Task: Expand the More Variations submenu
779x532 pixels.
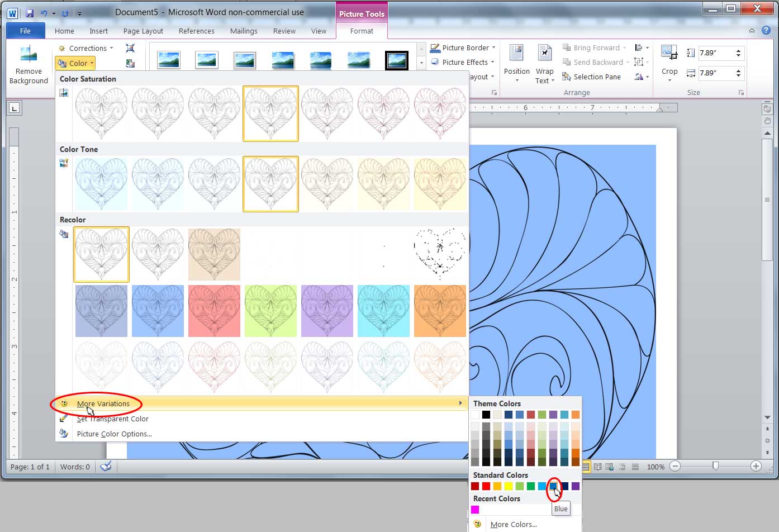Action: (x=104, y=403)
